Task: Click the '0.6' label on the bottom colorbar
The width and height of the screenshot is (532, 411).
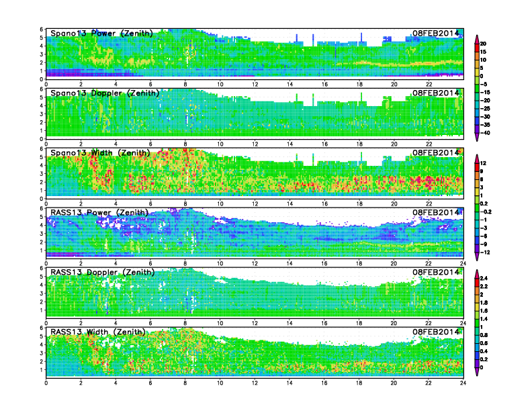Action: 484,343
